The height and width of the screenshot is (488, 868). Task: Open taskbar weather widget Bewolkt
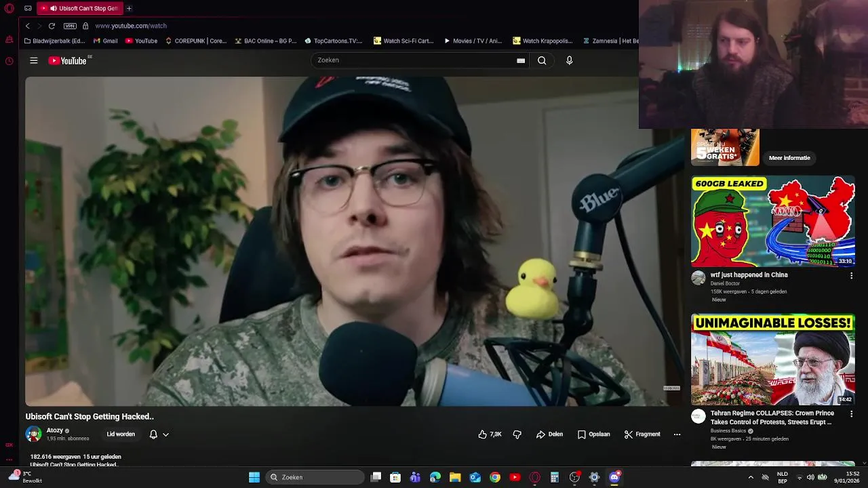24,477
